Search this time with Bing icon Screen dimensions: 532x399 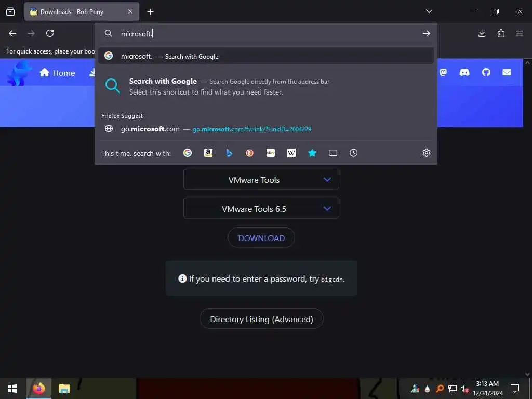coord(229,153)
